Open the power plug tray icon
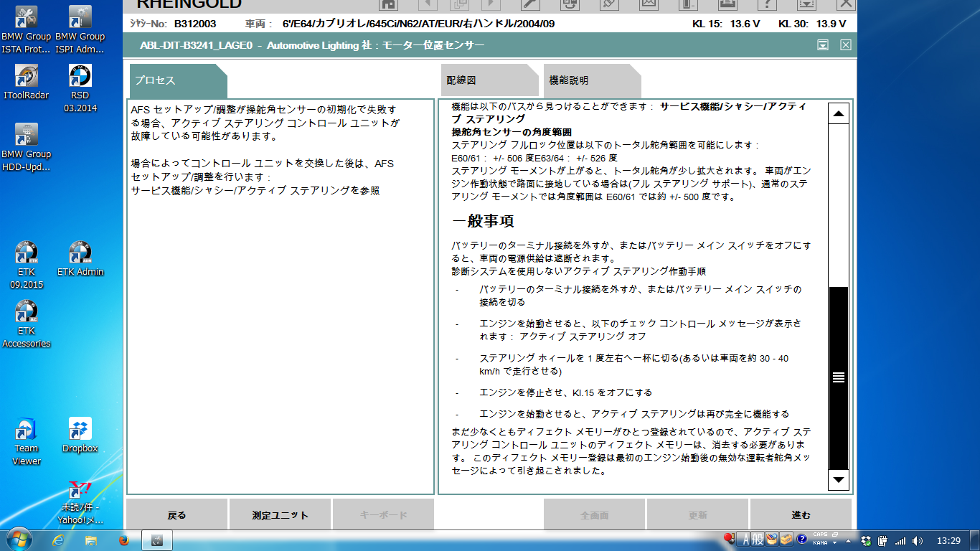980x551 pixels. click(883, 540)
